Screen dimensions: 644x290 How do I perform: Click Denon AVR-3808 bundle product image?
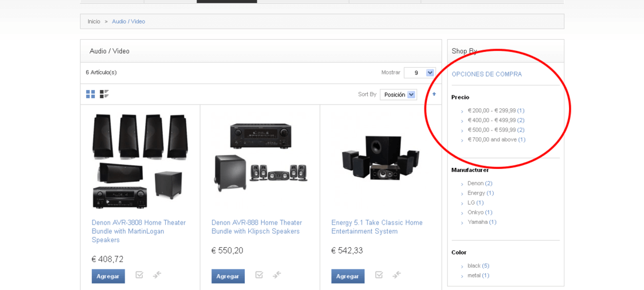point(139,161)
